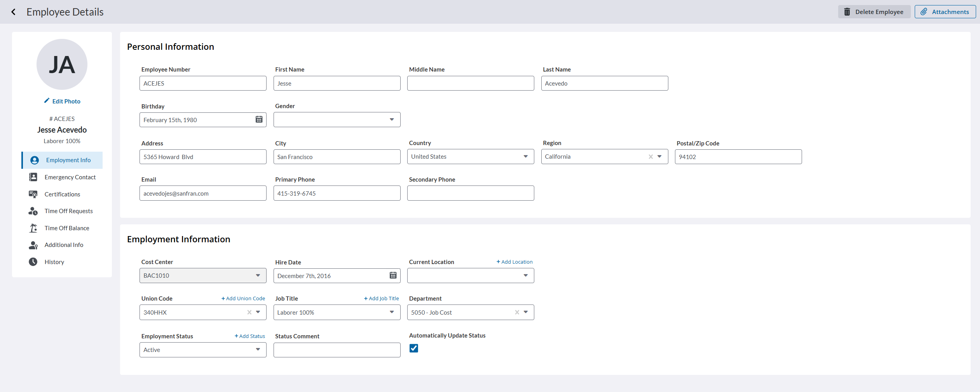Click the back arrow beside Employee Details

click(x=14, y=12)
